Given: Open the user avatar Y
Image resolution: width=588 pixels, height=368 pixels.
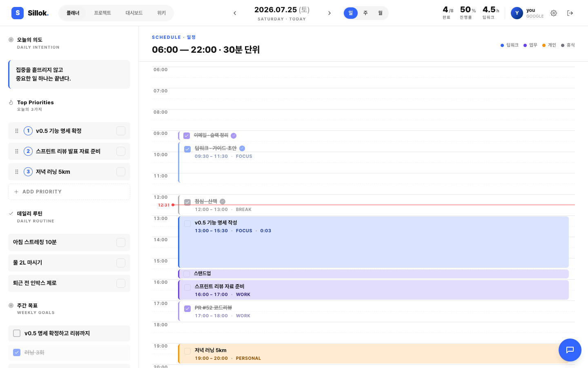Looking at the screenshot, I should pos(517,13).
